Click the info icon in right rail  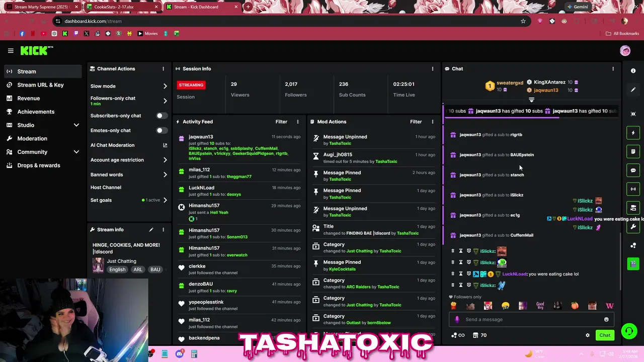(x=633, y=71)
